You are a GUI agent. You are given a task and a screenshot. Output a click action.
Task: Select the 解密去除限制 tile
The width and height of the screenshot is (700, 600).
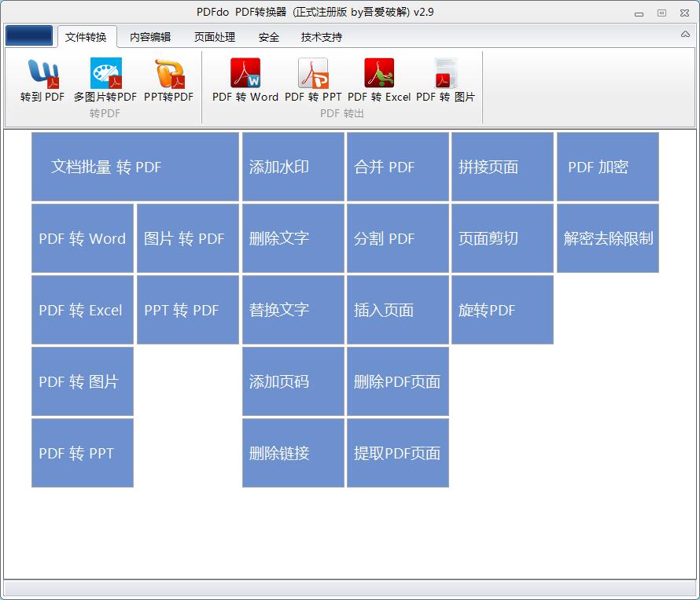pos(607,238)
